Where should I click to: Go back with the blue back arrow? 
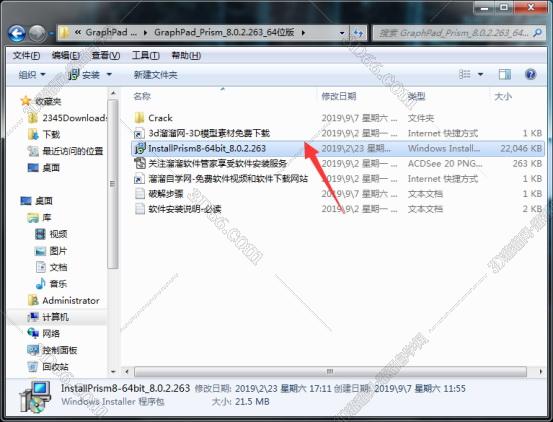point(17,34)
